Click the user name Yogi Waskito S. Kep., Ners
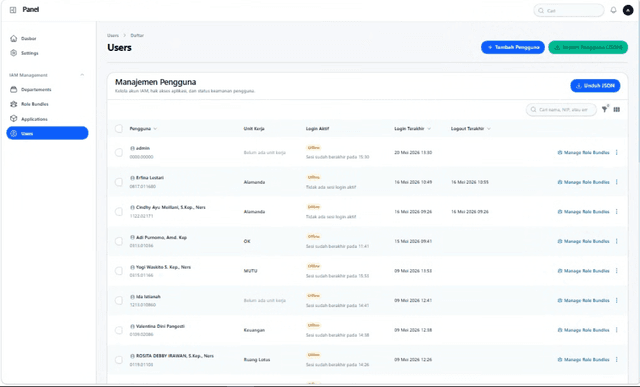The height and width of the screenshot is (387, 640). pos(163,267)
